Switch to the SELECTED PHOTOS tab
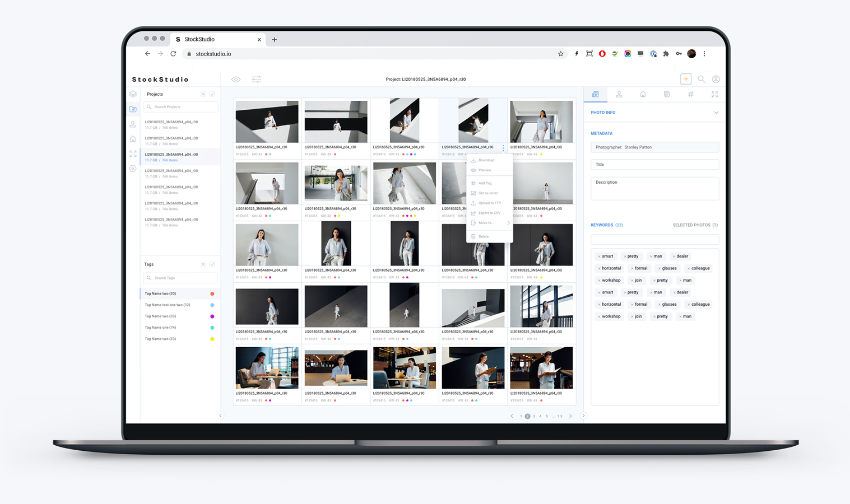Image resolution: width=850 pixels, height=504 pixels. click(694, 225)
